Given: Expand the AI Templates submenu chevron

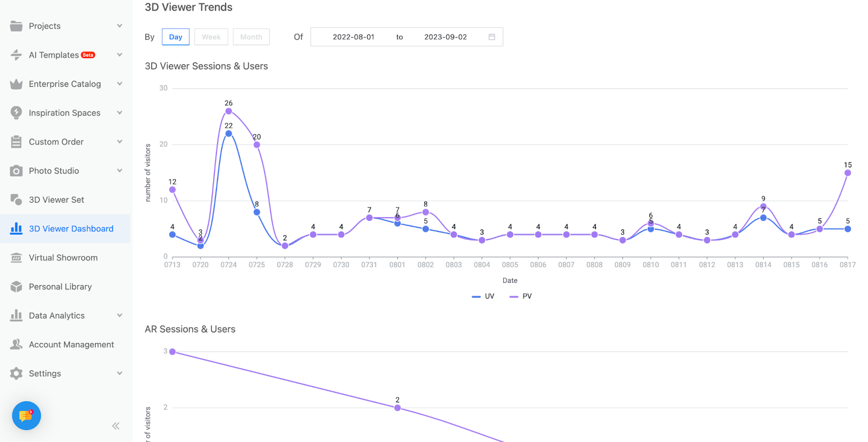Looking at the screenshot, I should (x=119, y=55).
